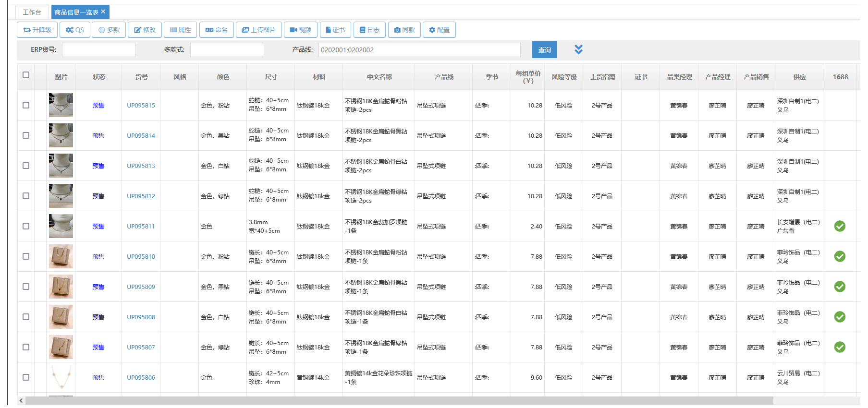Open product link UP095810
Screen dimensions: 868x408
pyautogui.click(x=141, y=256)
